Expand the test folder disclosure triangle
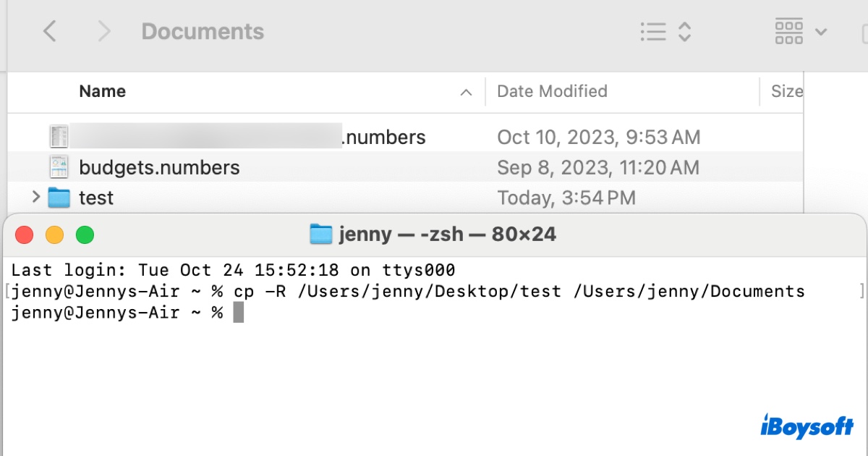Screen dimensions: 868x456 point(35,197)
